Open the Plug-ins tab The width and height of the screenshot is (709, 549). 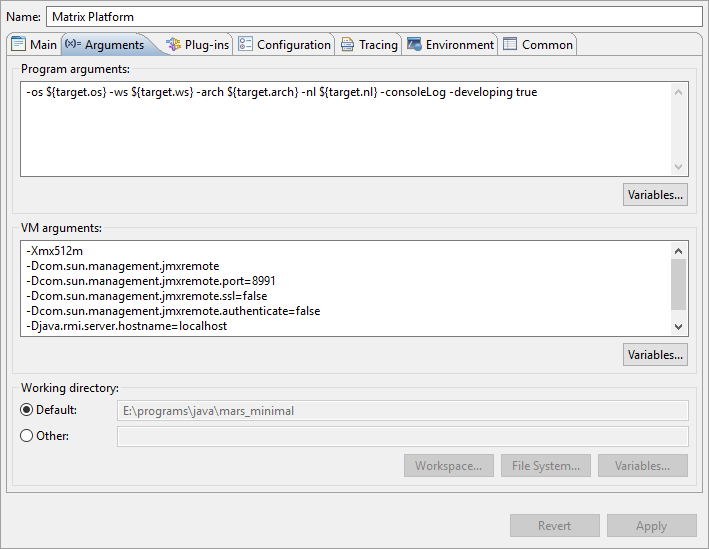206,45
